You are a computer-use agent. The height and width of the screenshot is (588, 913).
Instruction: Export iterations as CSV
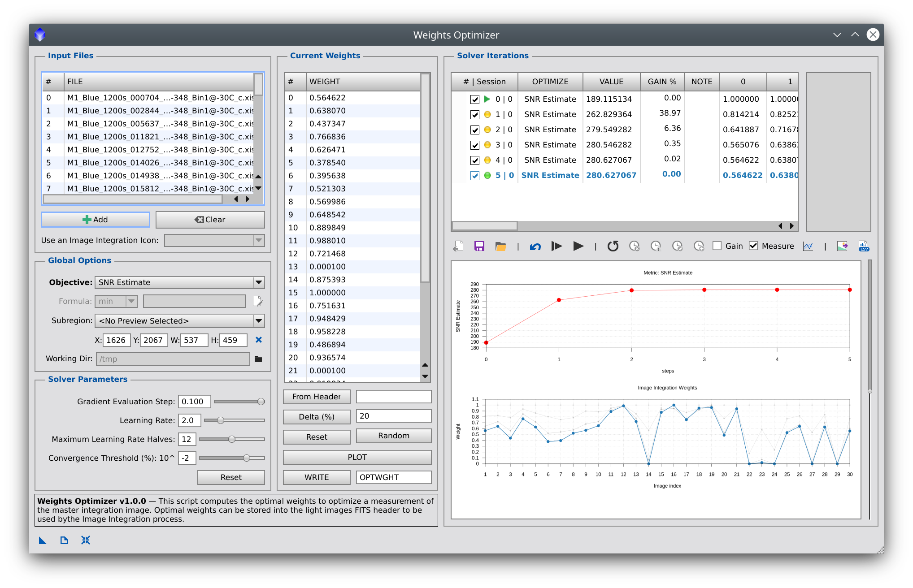pos(864,246)
